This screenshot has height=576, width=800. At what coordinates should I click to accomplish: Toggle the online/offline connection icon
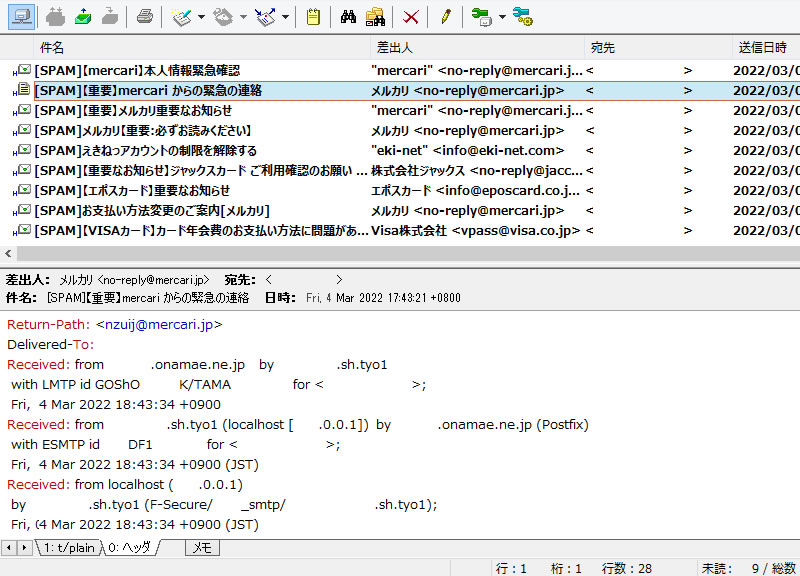[x=21, y=17]
